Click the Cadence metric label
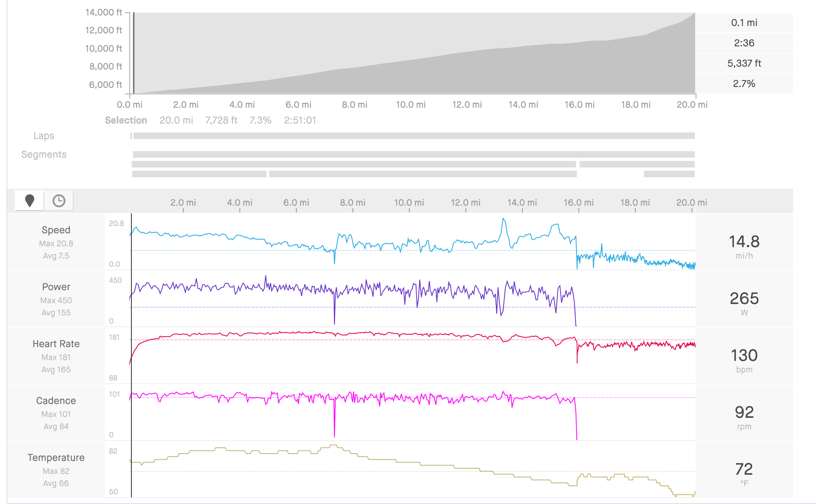The height and width of the screenshot is (504, 816). pos(56,401)
